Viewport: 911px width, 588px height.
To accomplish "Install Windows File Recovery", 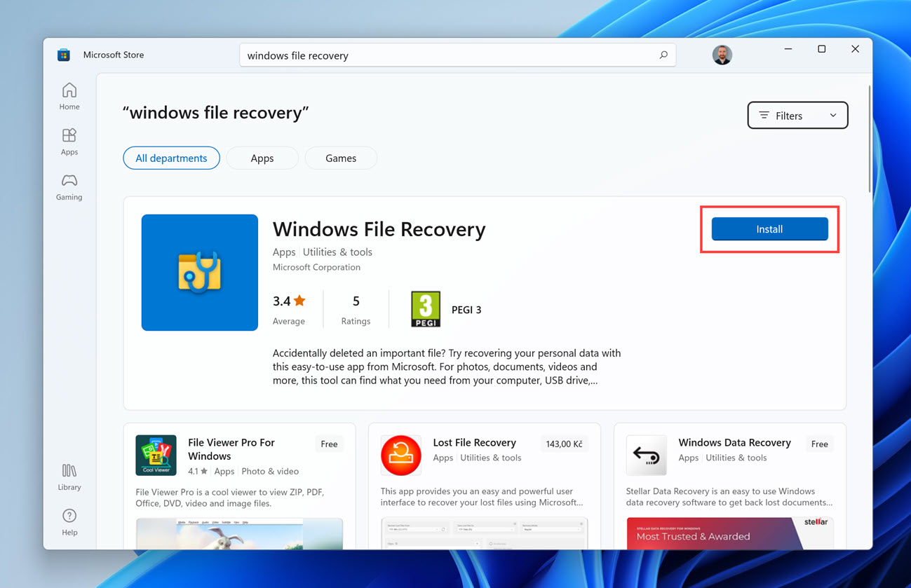I will click(770, 229).
